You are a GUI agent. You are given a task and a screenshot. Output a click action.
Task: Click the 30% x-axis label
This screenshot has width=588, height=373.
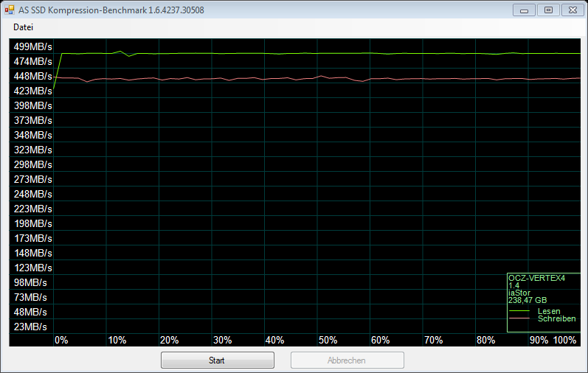(x=222, y=340)
